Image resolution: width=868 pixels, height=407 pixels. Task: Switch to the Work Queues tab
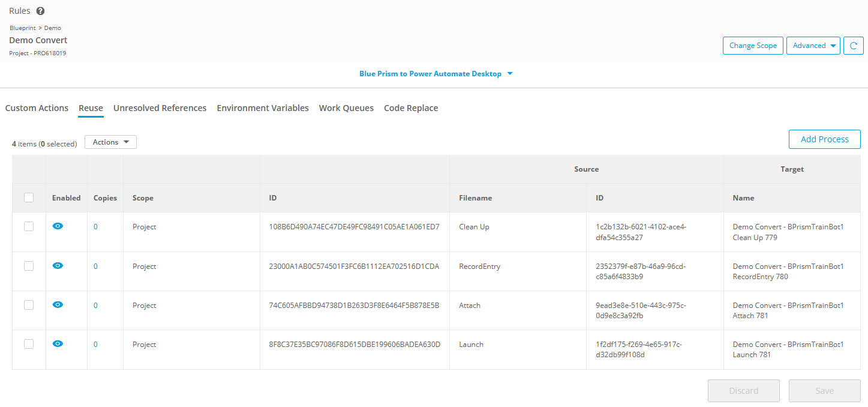pyautogui.click(x=346, y=108)
